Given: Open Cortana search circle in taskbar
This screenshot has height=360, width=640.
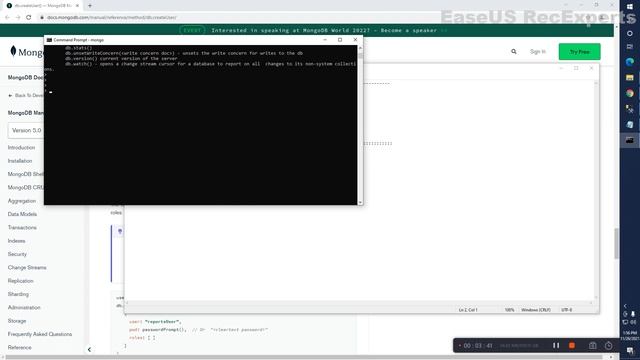Looking at the screenshot, I should (630, 33).
